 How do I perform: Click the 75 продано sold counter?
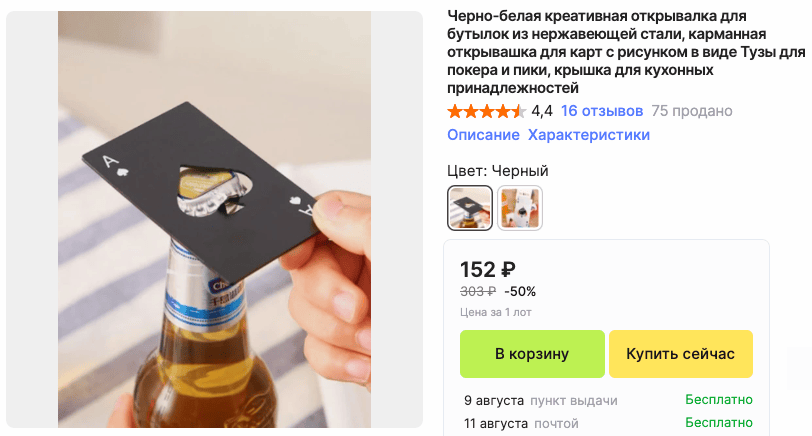[x=692, y=111]
